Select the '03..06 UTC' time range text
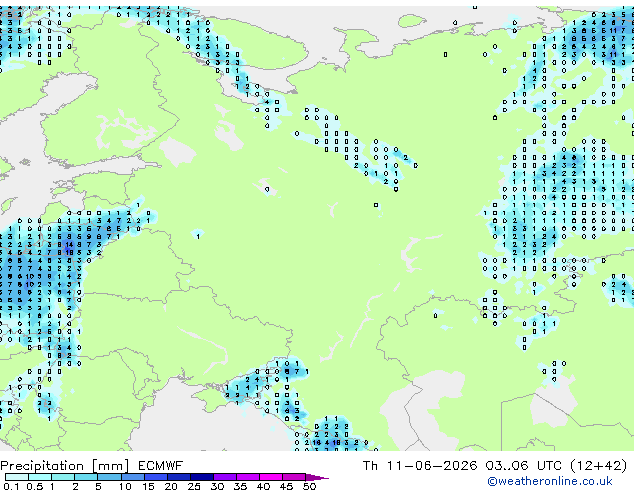 tap(524, 466)
